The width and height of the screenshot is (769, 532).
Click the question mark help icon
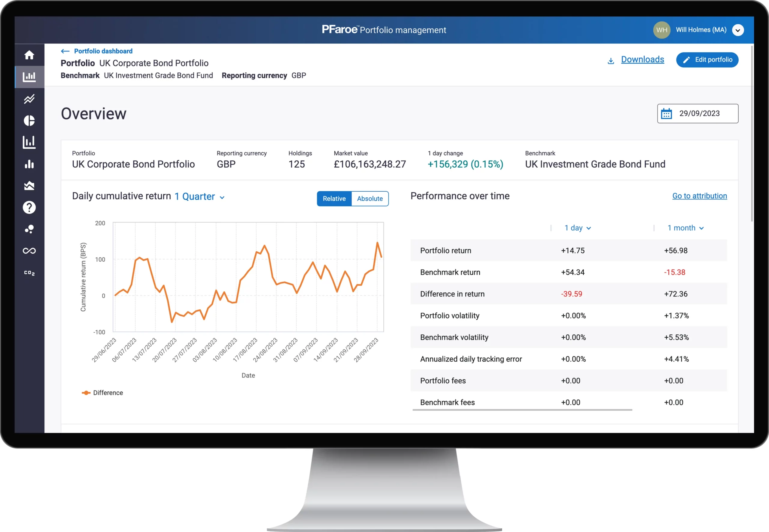point(29,207)
